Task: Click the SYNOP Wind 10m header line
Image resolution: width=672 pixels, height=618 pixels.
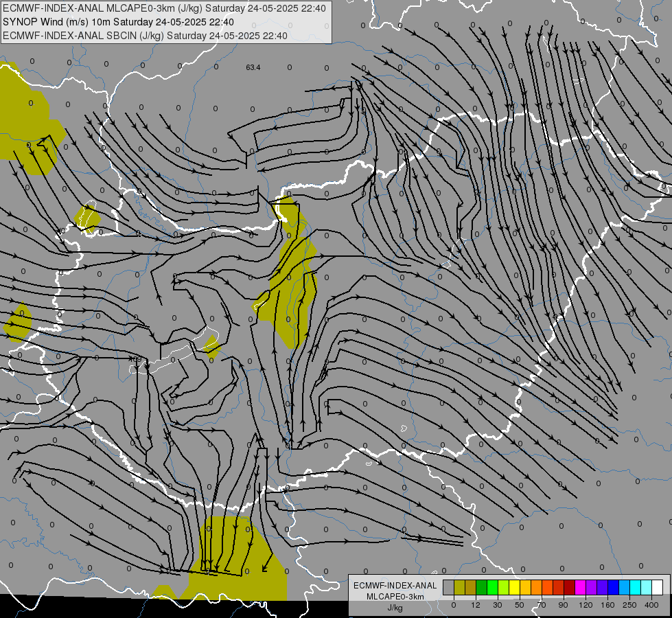Action: coord(118,22)
